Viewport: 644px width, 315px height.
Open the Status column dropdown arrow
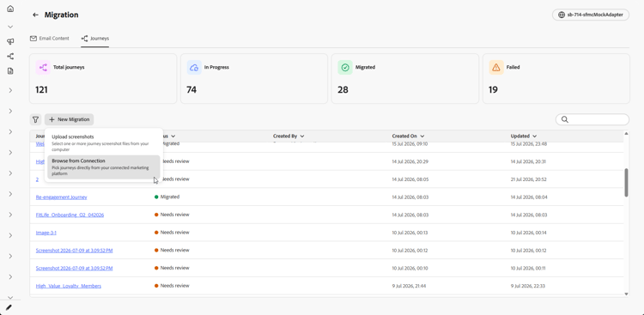173,136
